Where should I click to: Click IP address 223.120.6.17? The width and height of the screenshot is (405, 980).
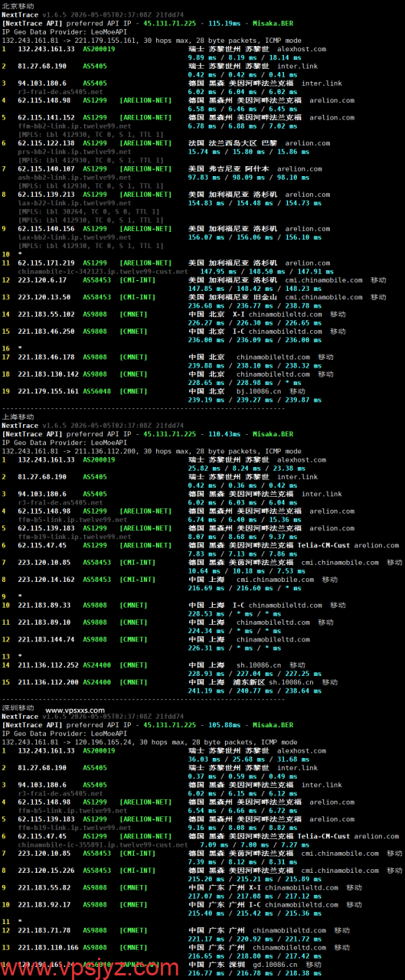(x=42, y=280)
